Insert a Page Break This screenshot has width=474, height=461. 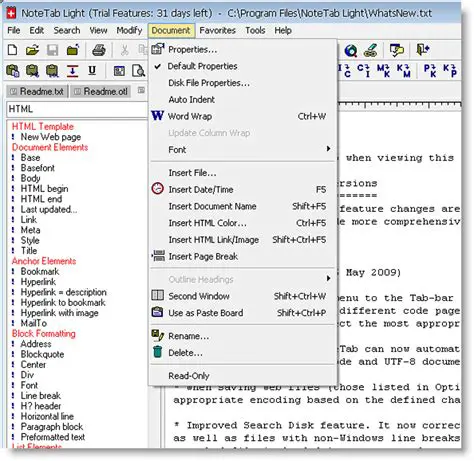[243, 256]
